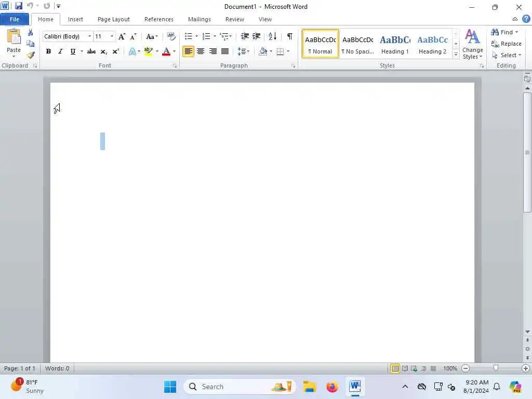Expand the Styles gallery More arrow
Image resolution: width=532 pixels, height=399 pixels.
[456, 55]
